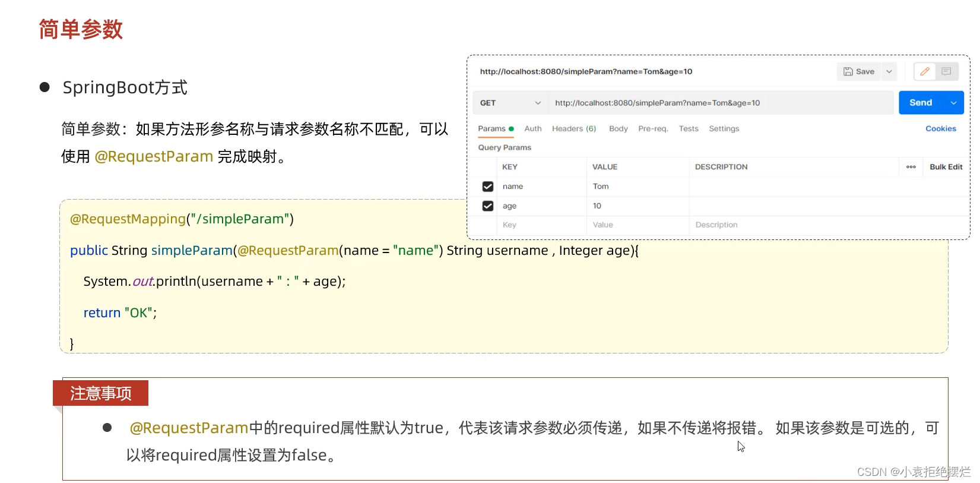
Task: Click the DESCRIPTION column header
Action: coord(721,167)
